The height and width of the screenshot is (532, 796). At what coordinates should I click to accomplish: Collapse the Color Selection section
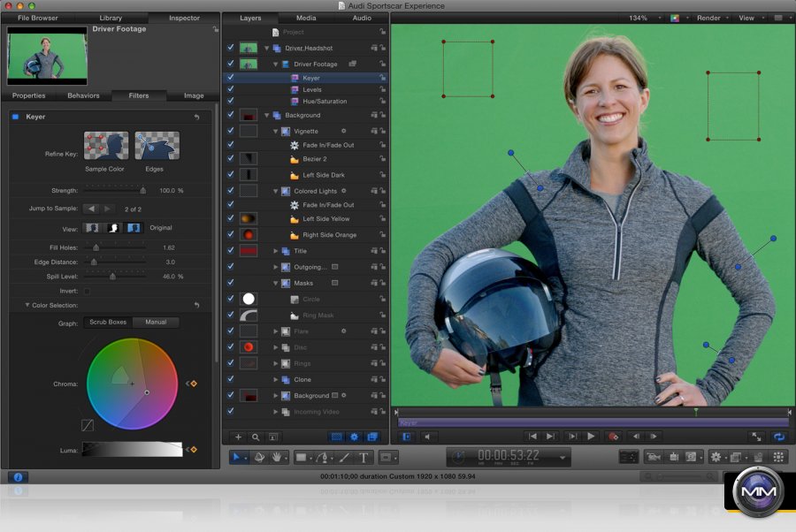(27, 306)
